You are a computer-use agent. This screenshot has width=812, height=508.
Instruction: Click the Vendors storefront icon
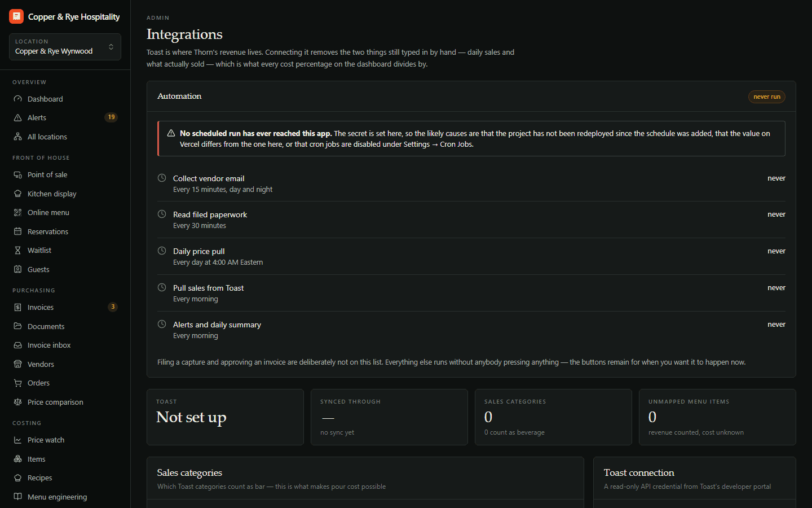(17, 364)
